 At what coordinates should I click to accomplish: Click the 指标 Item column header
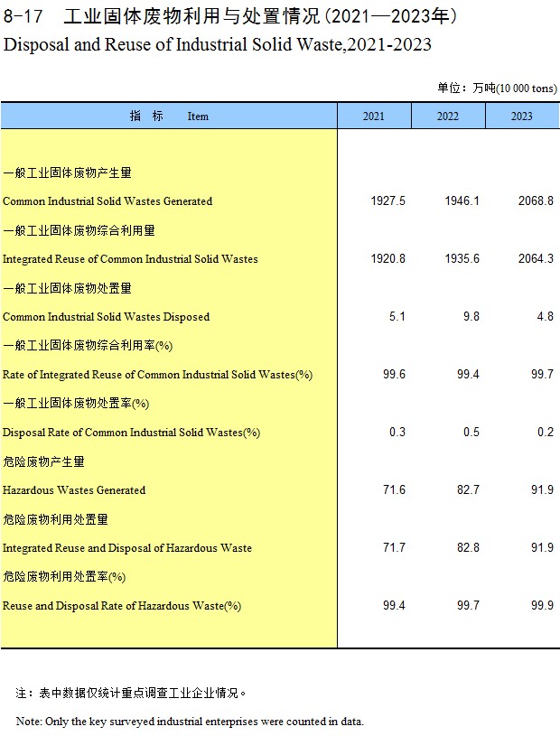(169, 116)
